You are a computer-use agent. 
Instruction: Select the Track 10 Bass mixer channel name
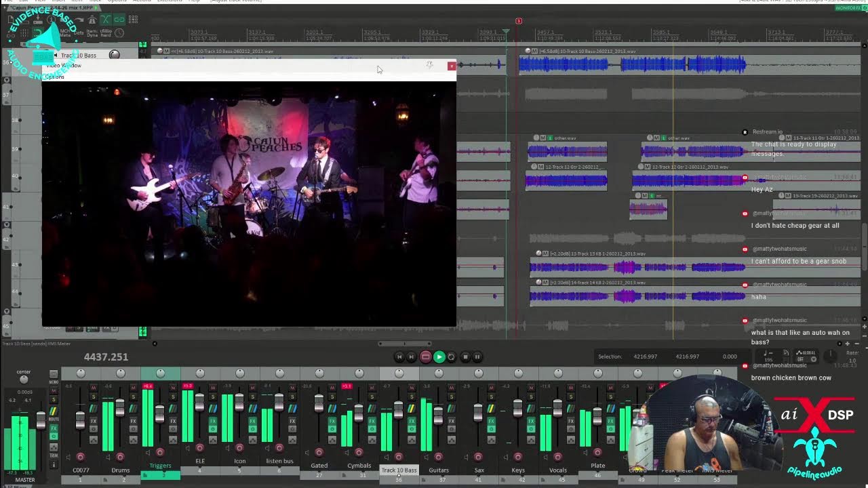399,470
